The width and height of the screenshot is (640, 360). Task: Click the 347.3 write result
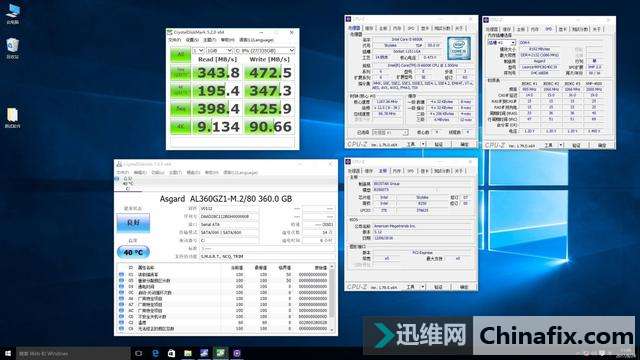pyautogui.click(x=269, y=91)
